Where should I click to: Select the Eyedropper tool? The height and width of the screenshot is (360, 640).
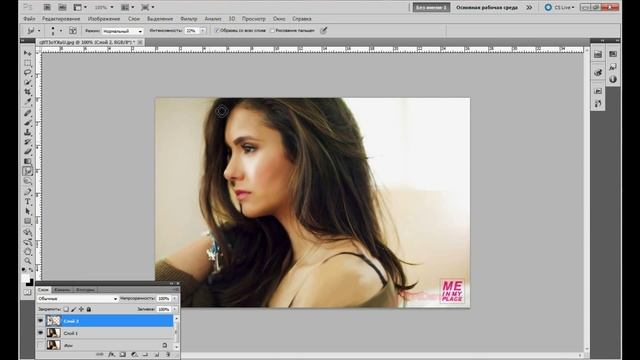pos(27,102)
